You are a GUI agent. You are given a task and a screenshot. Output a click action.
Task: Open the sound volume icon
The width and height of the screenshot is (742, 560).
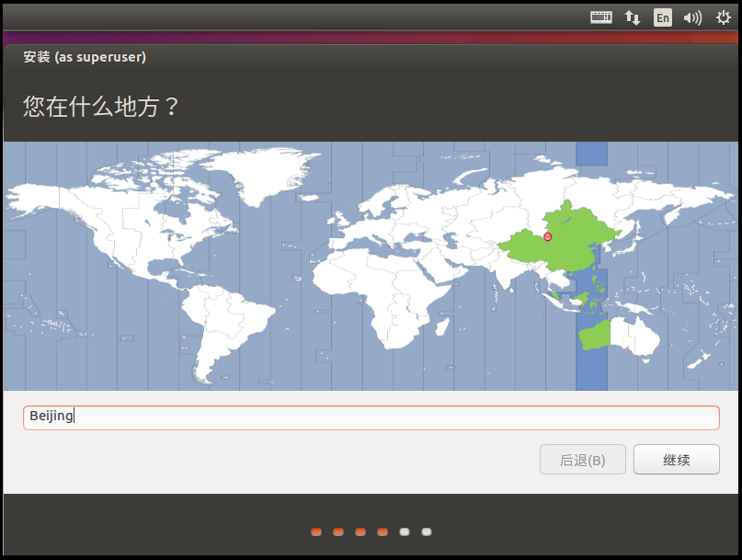(692, 18)
